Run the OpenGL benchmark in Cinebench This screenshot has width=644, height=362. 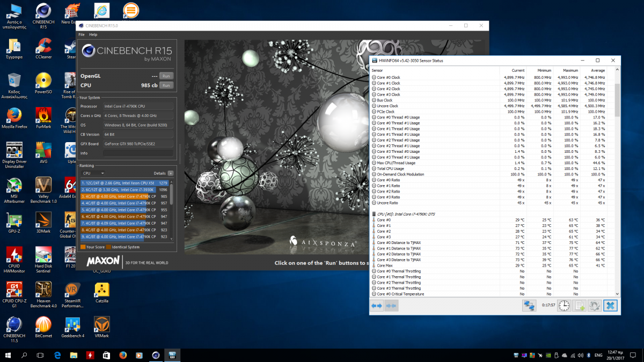(166, 76)
